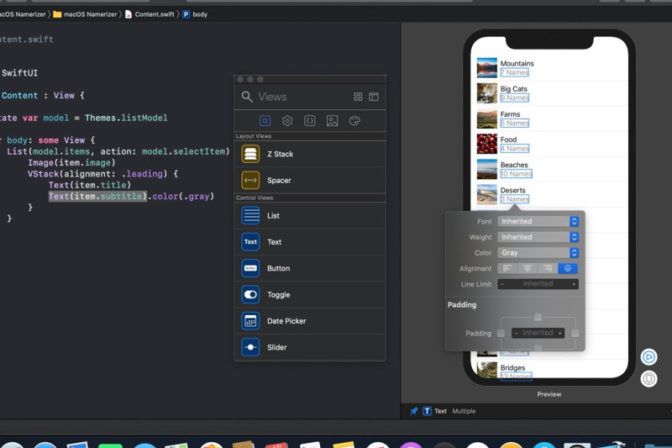Switch to the Media library tab
Screen dimensions: 672x448
pos(331,120)
